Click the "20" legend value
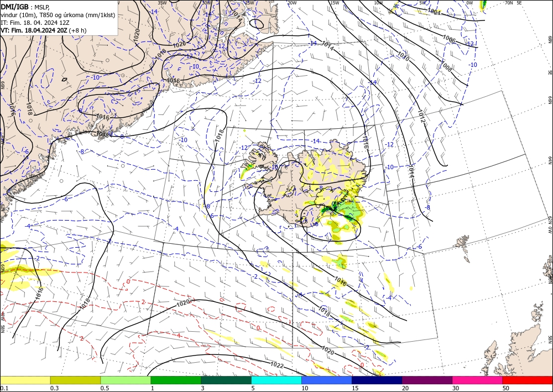553x392 pixels. tap(405, 388)
